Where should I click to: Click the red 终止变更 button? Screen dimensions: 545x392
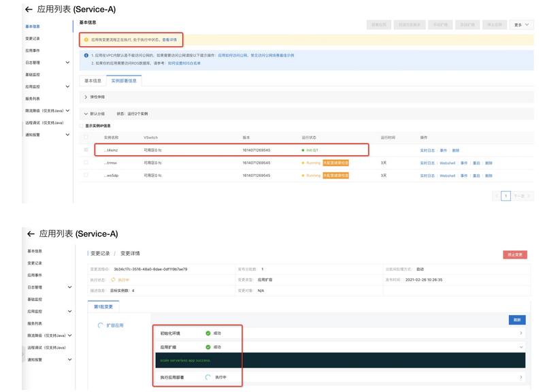(x=516, y=252)
